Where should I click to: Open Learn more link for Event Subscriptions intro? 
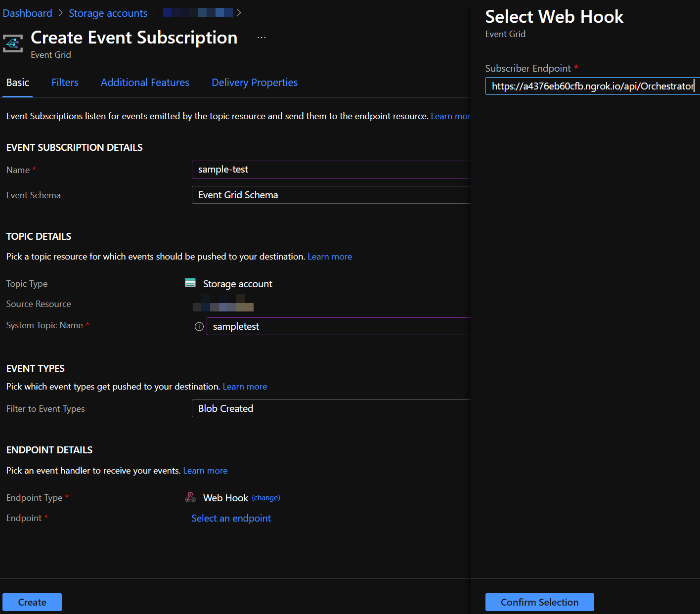[x=450, y=116]
